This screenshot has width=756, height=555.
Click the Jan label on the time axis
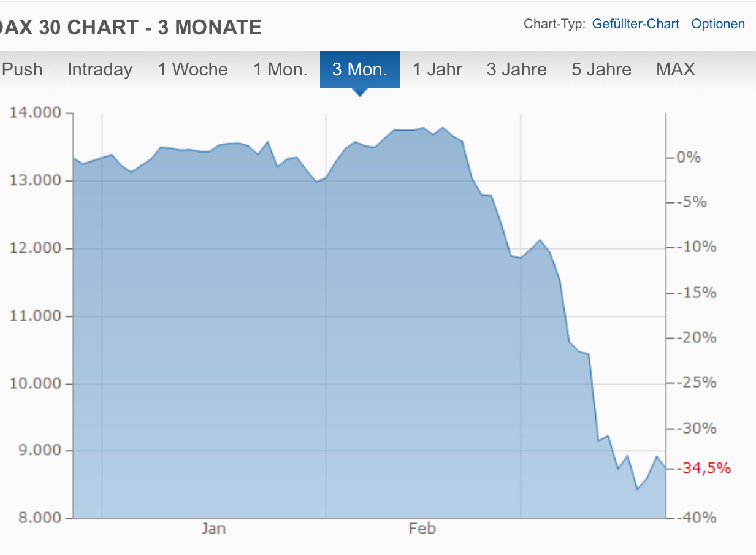click(x=213, y=529)
